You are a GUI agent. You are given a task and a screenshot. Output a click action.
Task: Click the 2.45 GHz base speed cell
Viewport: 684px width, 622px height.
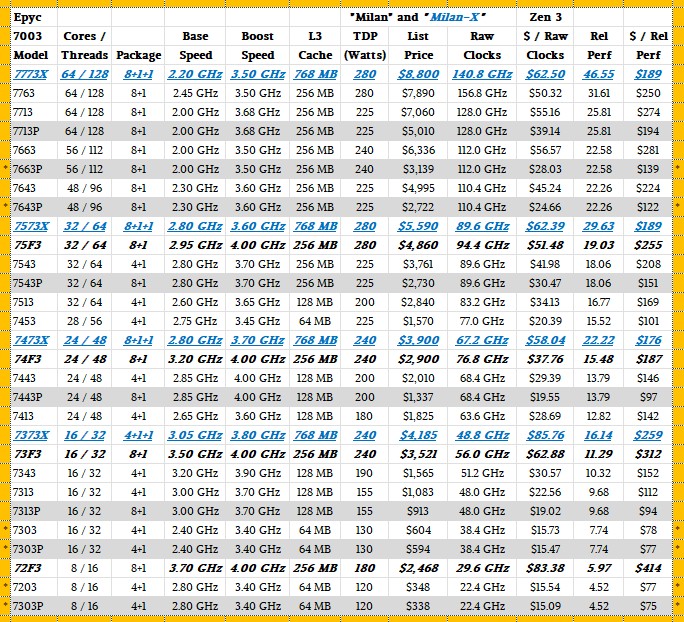coord(195,93)
